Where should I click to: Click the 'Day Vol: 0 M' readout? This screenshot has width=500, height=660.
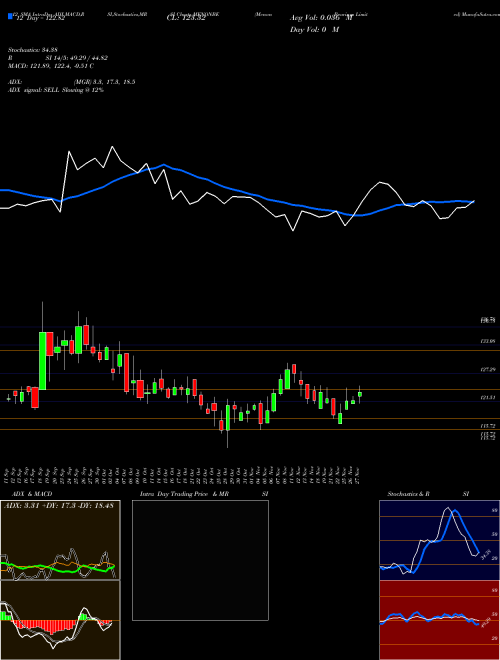pos(314,30)
